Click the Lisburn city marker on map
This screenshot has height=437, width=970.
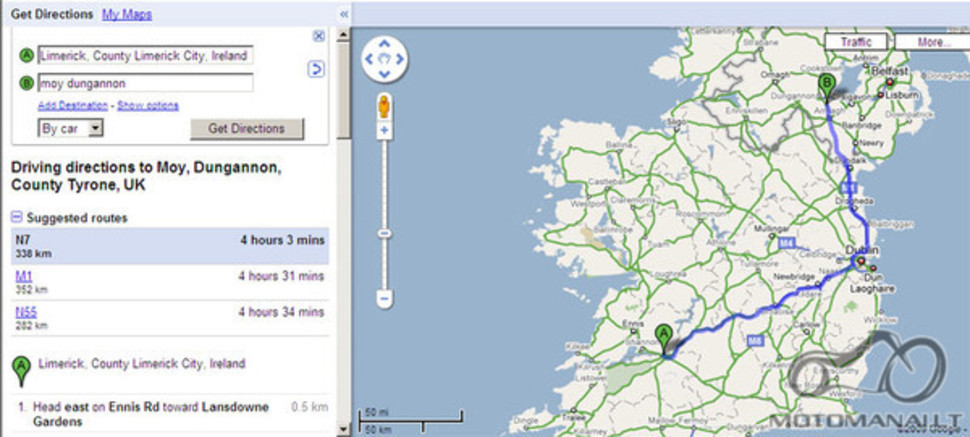tap(880, 95)
